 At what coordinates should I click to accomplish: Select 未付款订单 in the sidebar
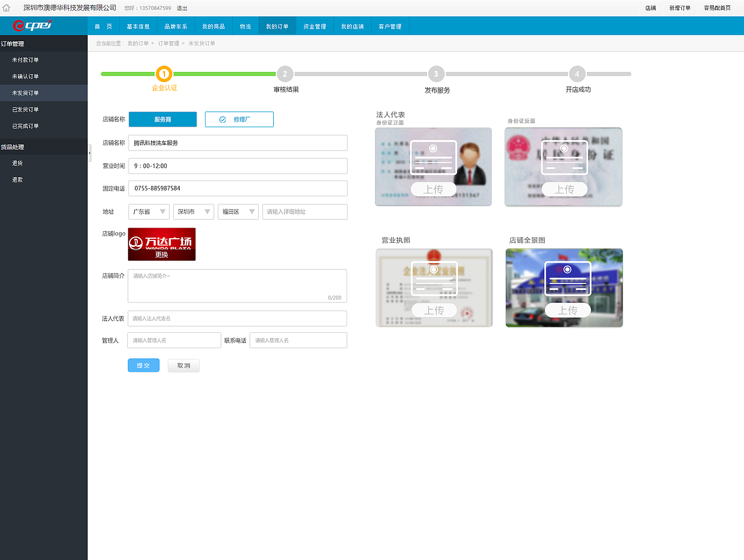44,60
